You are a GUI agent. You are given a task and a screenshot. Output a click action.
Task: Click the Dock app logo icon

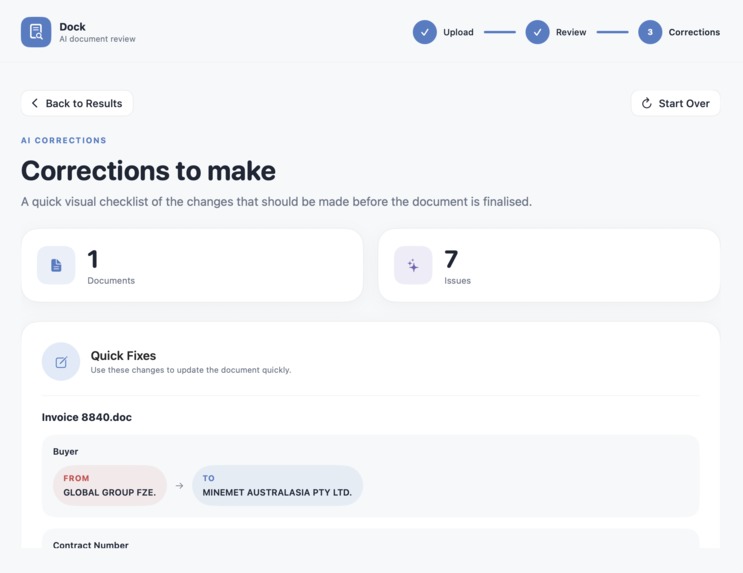point(36,32)
